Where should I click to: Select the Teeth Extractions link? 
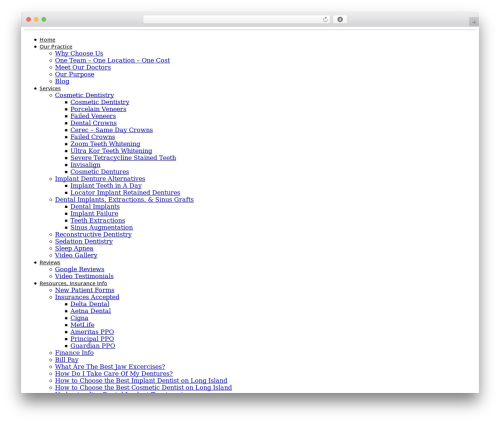pos(98,221)
